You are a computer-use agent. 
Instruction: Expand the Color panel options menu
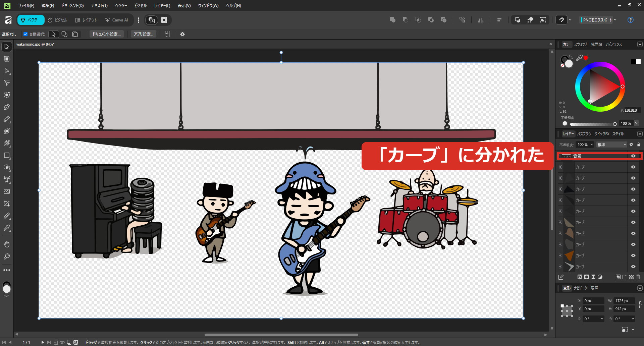coord(640,44)
